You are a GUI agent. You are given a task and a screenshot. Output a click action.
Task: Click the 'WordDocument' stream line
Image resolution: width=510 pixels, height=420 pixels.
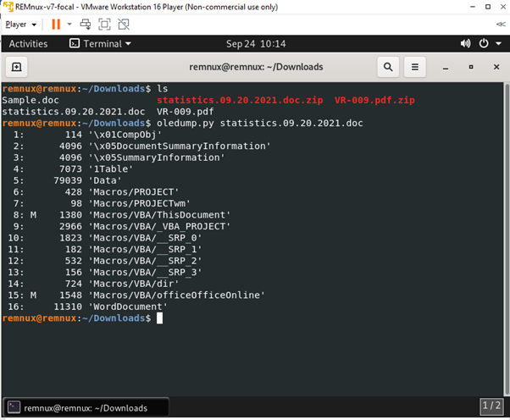(87, 307)
